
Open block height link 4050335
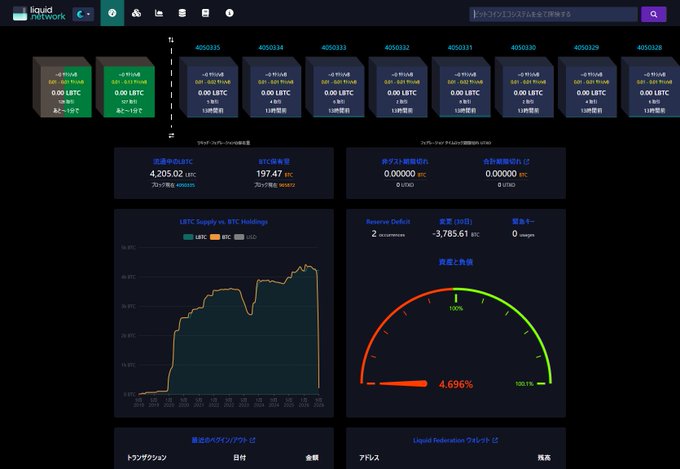(x=208, y=47)
